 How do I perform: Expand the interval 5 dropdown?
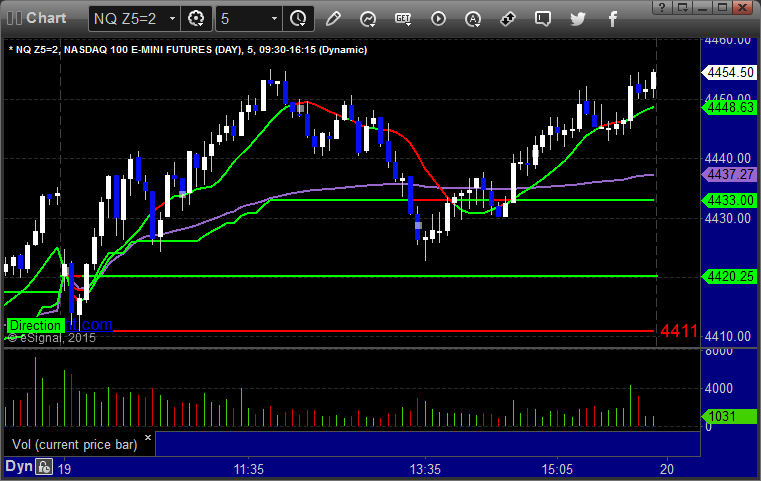coord(274,19)
